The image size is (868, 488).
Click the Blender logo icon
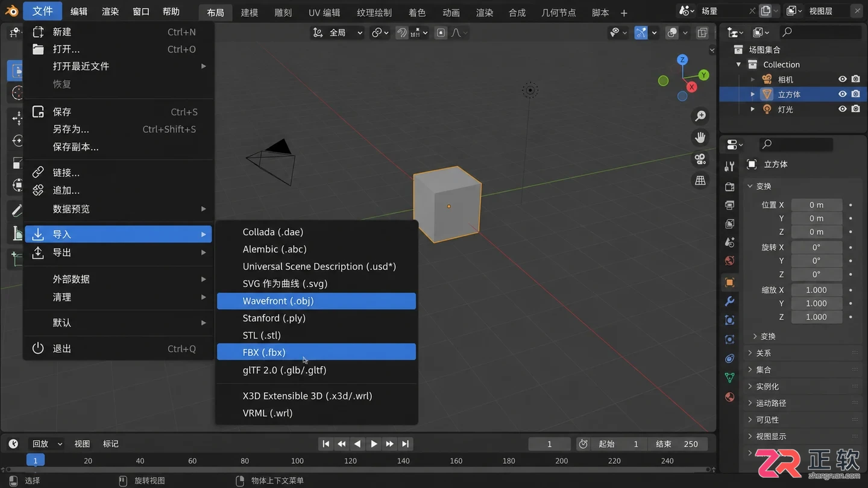tap(11, 11)
